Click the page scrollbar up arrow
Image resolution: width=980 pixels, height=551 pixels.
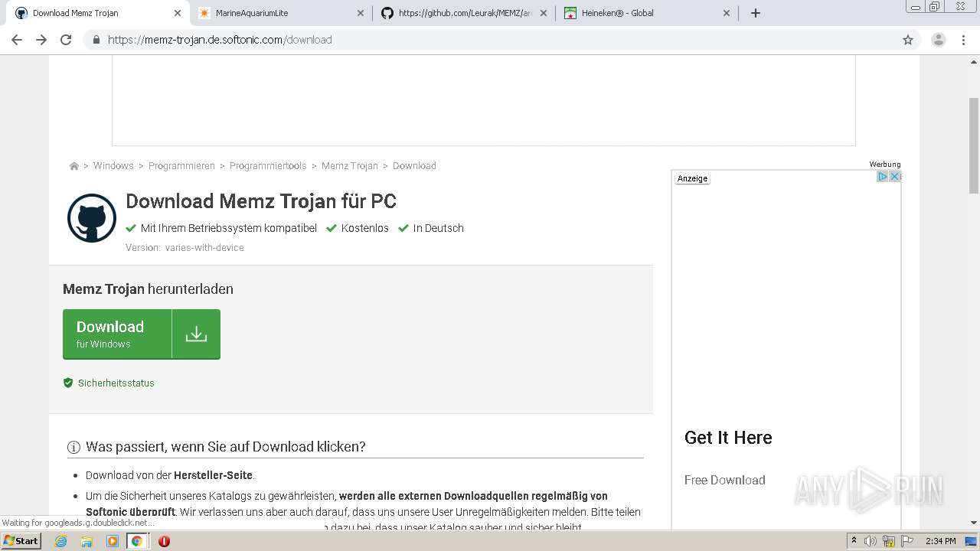(974, 61)
